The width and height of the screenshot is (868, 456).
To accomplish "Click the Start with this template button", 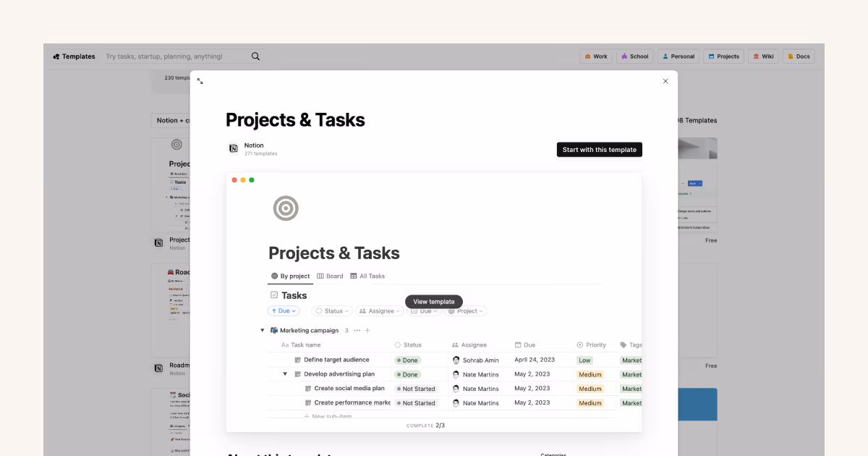I will pyautogui.click(x=599, y=149).
